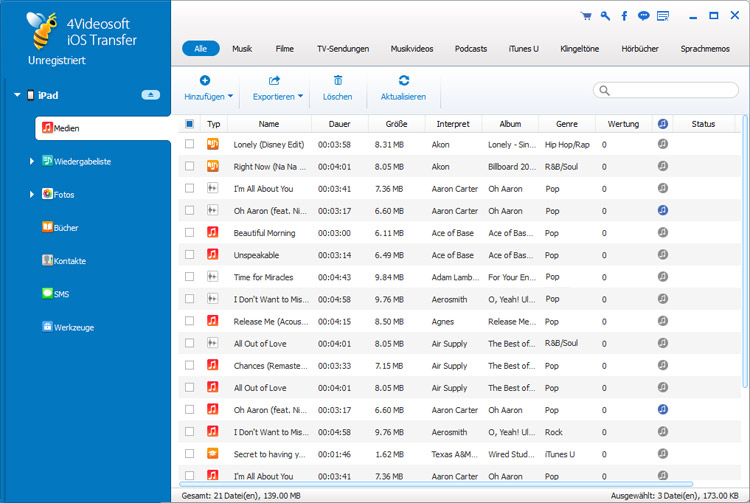Toggle the select-all checkbox in table header
The height and width of the screenshot is (503, 750).
pos(190,124)
